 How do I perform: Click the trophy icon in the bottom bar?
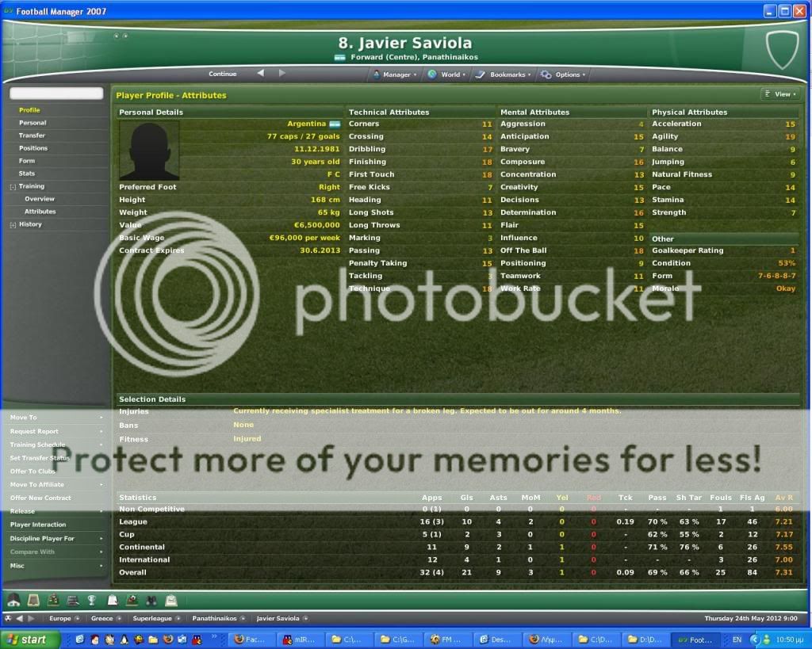click(91, 600)
